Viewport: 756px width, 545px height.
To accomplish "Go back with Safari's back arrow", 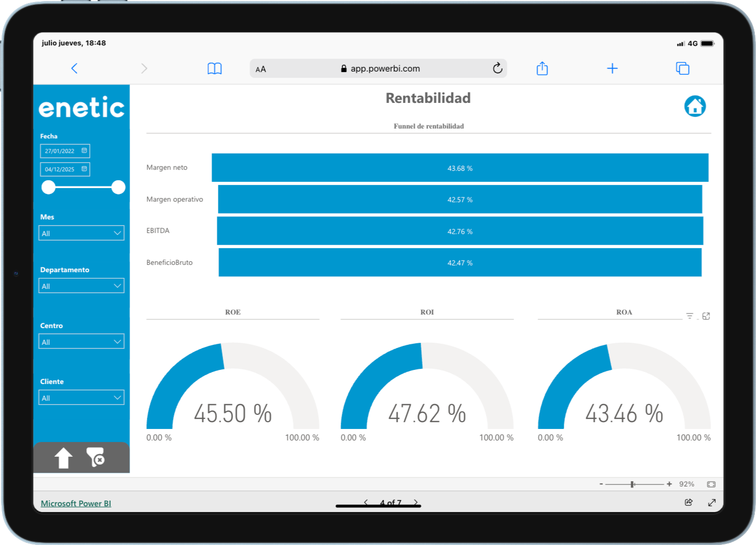I will tap(74, 68).
